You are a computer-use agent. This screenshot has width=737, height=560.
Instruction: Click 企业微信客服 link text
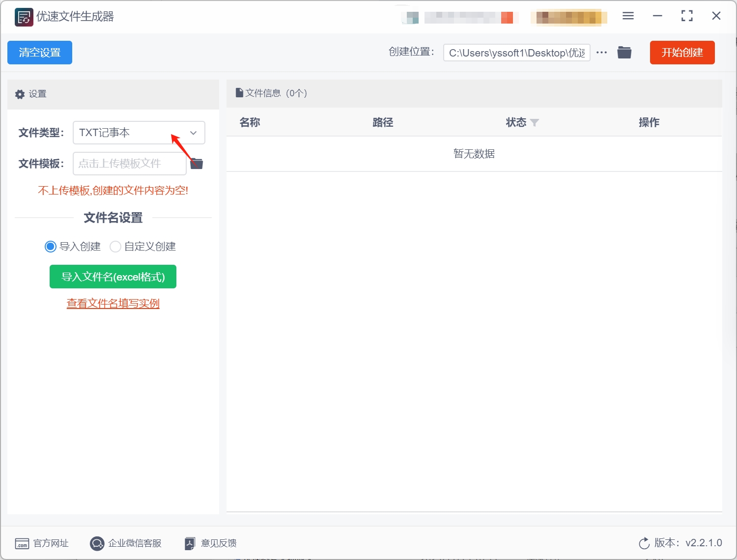click(135, 543)
